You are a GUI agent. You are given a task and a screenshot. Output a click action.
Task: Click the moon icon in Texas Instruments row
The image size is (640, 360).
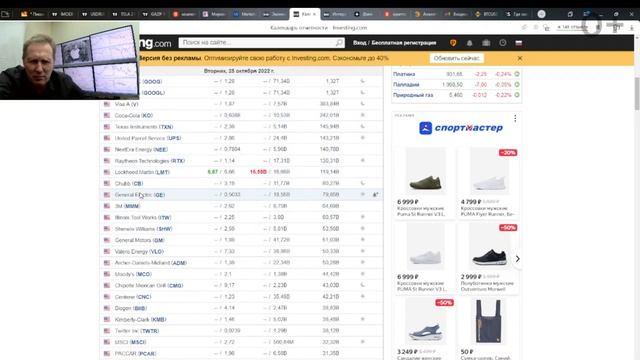(x=362, y=127)
